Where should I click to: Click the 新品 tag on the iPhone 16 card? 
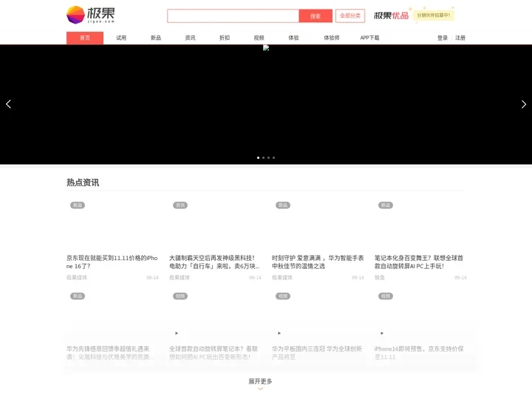(78, 205)
